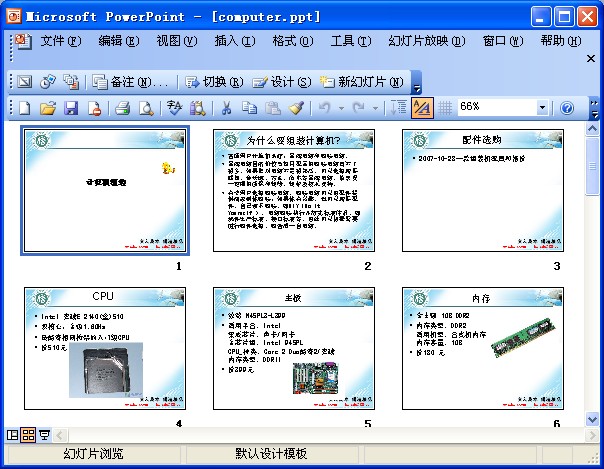604x469 pixels.
Task: Save the presentation with the floppy disk icon
Action: coord(71,108)
